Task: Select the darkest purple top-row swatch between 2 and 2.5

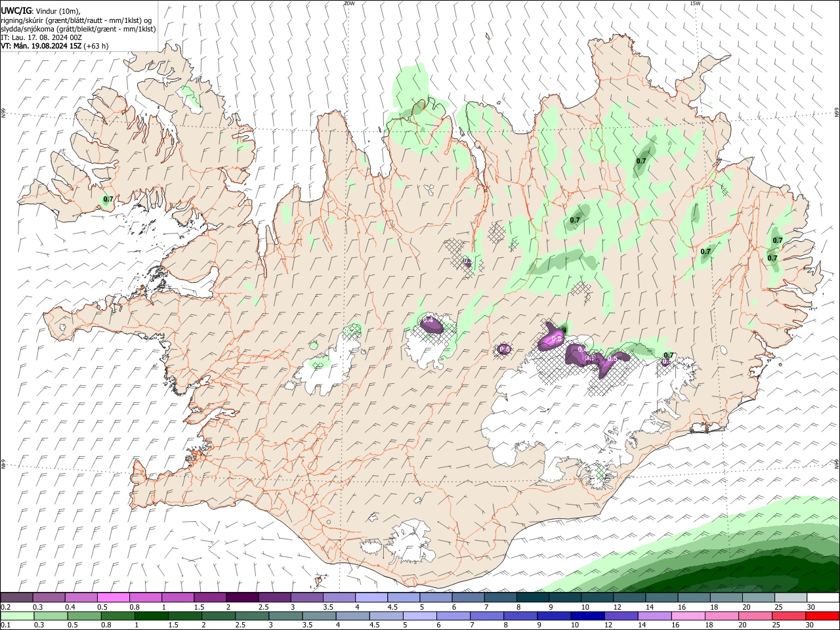Action: [242, 597]
